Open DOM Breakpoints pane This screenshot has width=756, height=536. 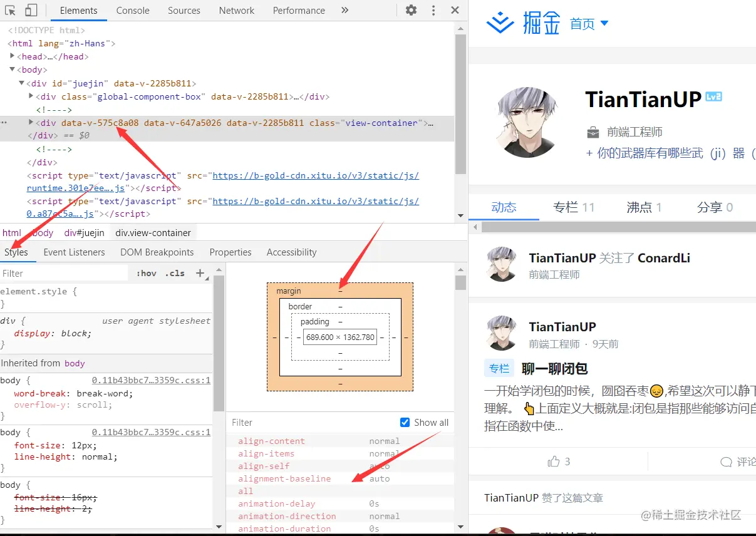click(x=157, y=252)
